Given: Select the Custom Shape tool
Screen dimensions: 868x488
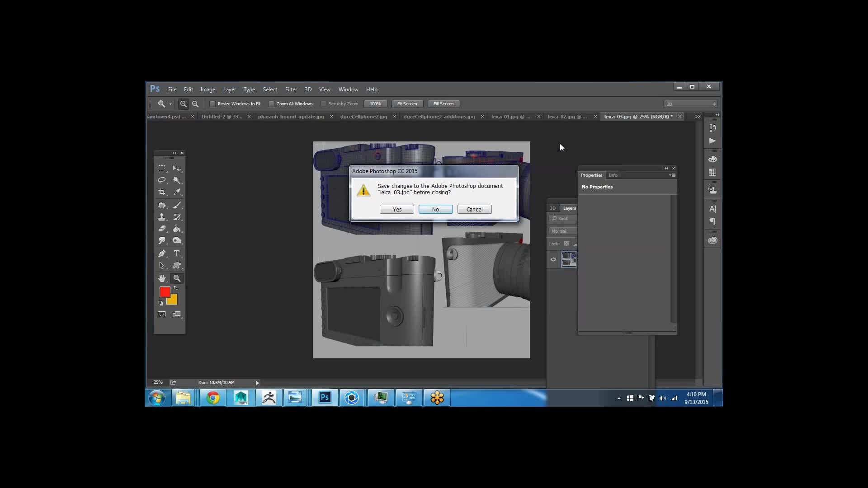Looking at the screenshot, I should pos(177,265).
